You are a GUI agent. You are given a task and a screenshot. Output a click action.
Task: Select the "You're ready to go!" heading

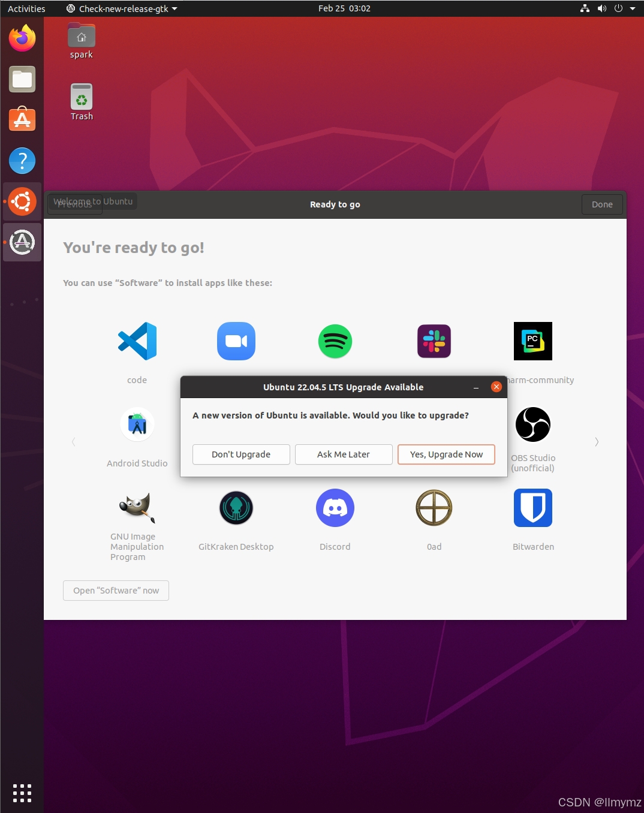tap(134, 248)
